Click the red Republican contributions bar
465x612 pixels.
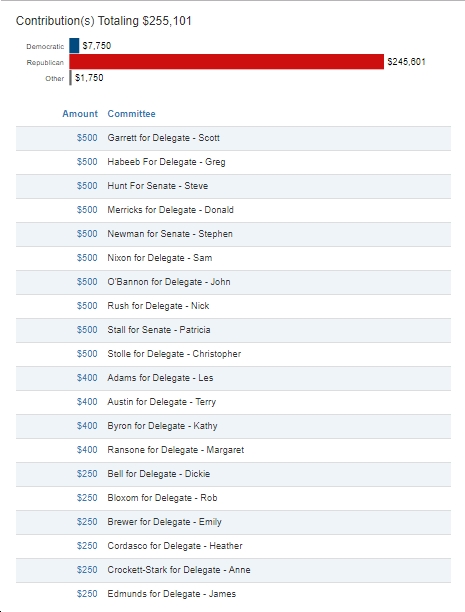click(x=226, y=62)
